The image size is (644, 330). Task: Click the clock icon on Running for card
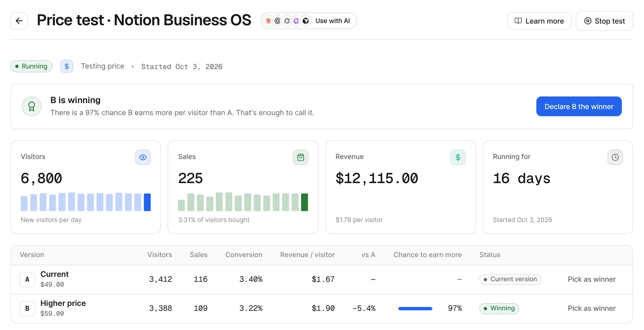coord(615,157)
